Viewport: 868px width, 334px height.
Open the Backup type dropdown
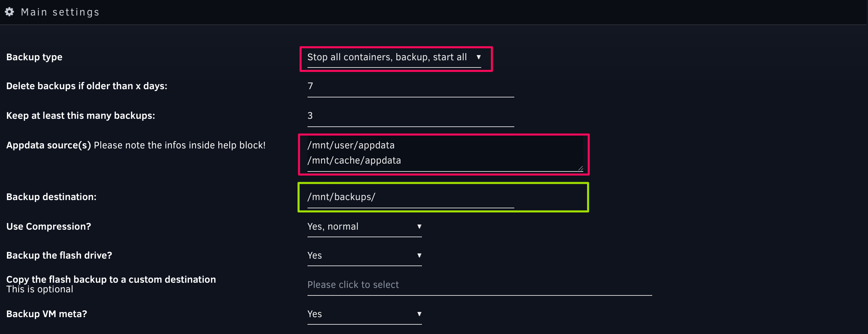coord(394,58)
